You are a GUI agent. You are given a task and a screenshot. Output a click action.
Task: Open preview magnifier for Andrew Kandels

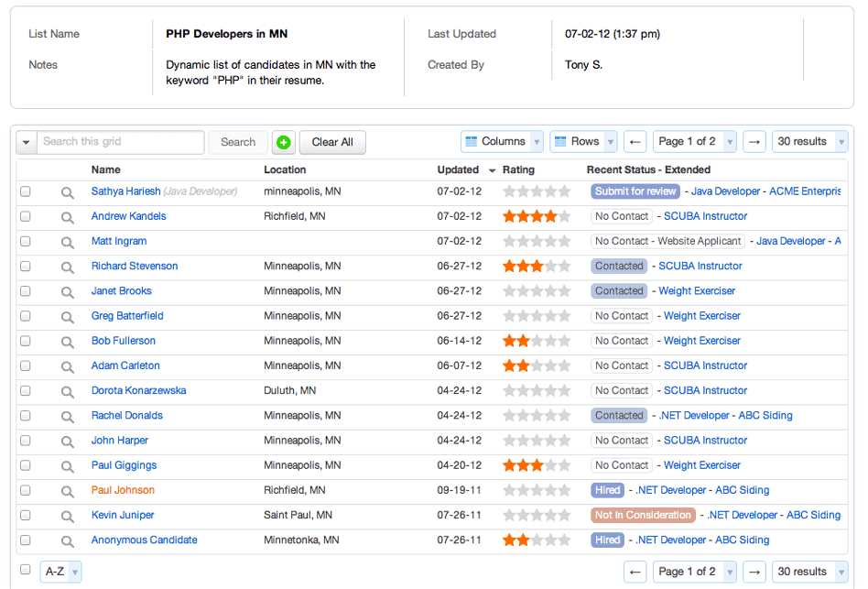coord(67,217)
